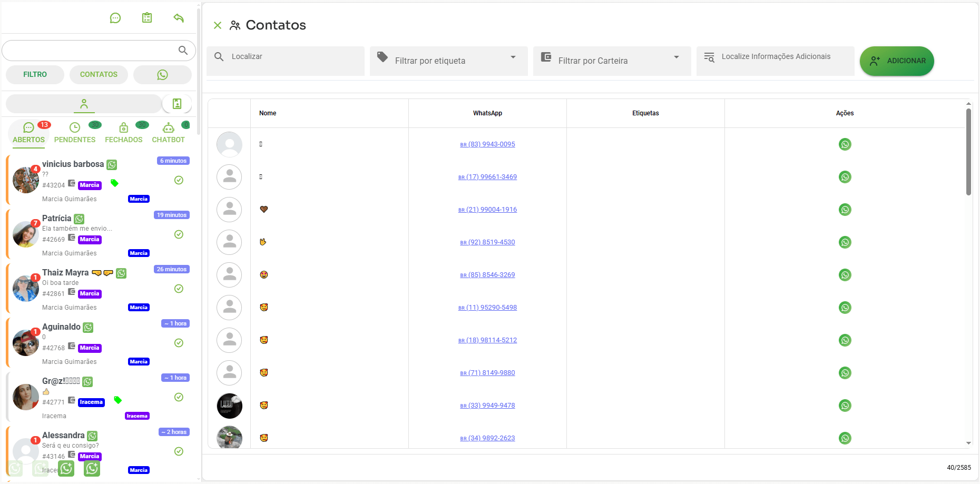The width and height of the screenshot is (980, 484).
Task: Open WhatsApp action for (21) 99004-1916
Action: tap(845, 210)
